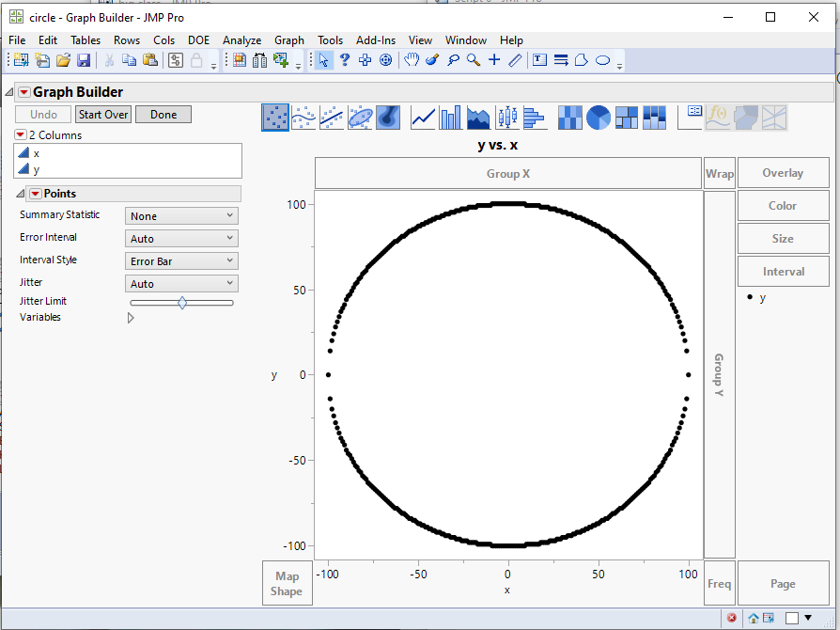840x630 pixels.
Task: Select the Grabber hand tool
Action: 411,60
